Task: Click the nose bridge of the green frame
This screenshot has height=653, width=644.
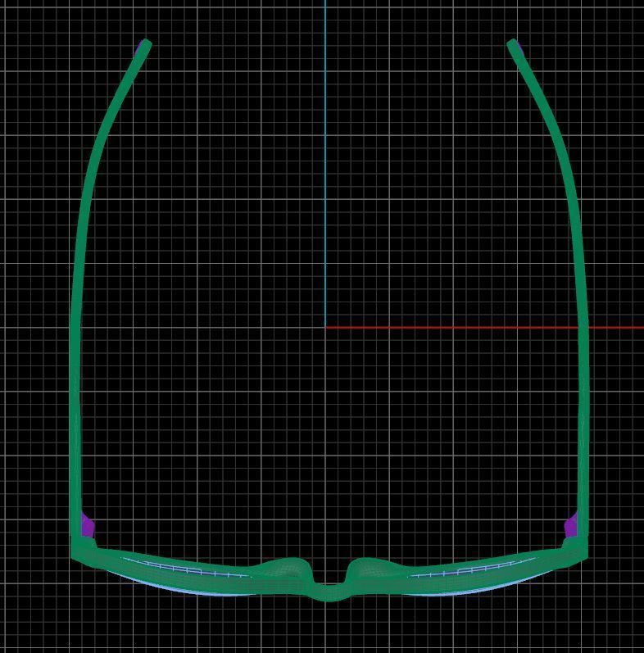Action: (x=329, y=591)
